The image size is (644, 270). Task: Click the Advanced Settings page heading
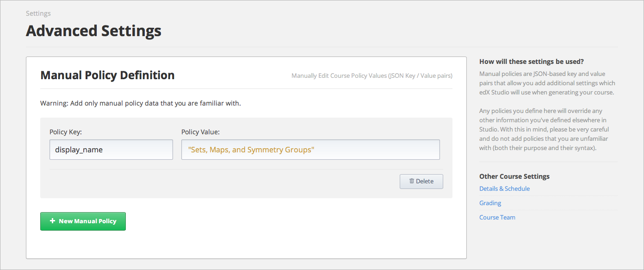(x=93, y=31)
